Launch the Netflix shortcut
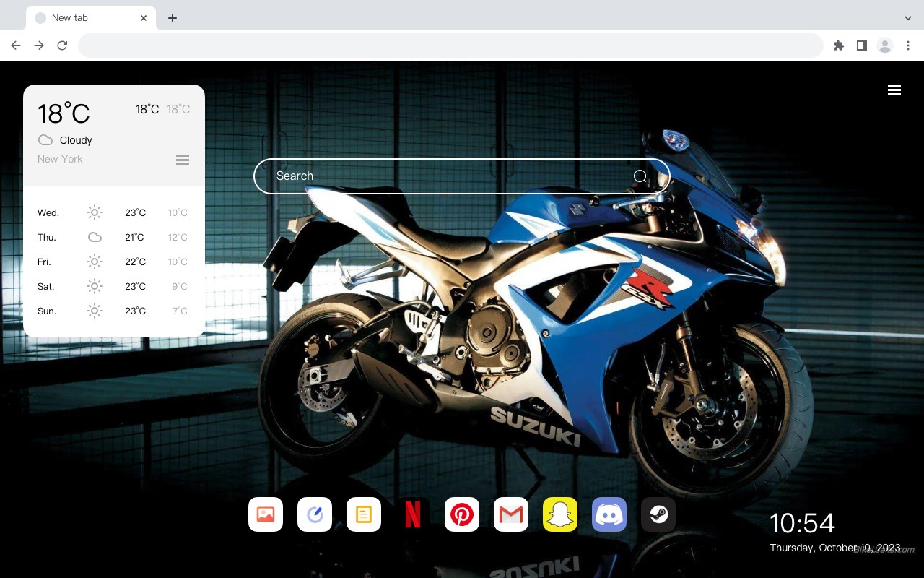This screenshot has height=578, width=924. pos(413,514)
